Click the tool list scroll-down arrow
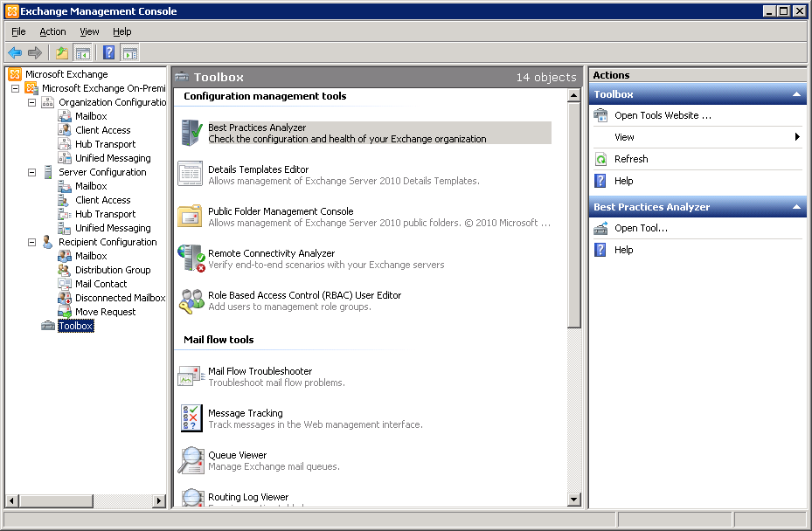The height and width of the screenshot is (531, 812). click(573, 500)
